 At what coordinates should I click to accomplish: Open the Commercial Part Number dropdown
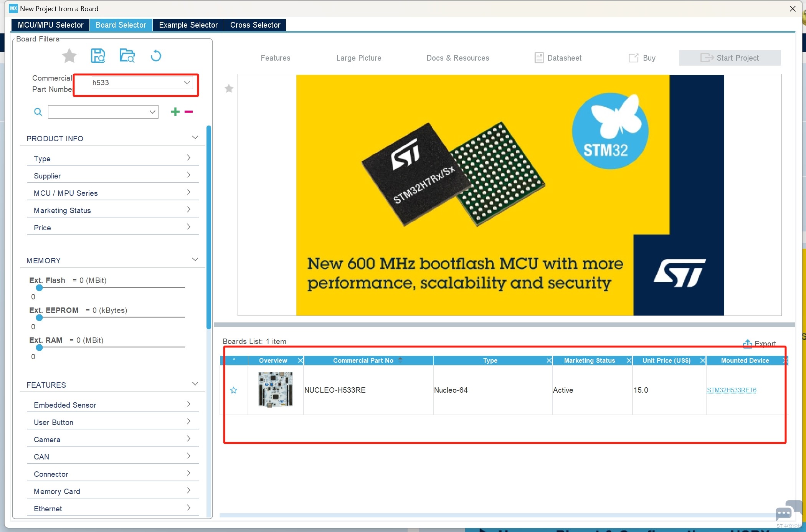coord(187,83)
